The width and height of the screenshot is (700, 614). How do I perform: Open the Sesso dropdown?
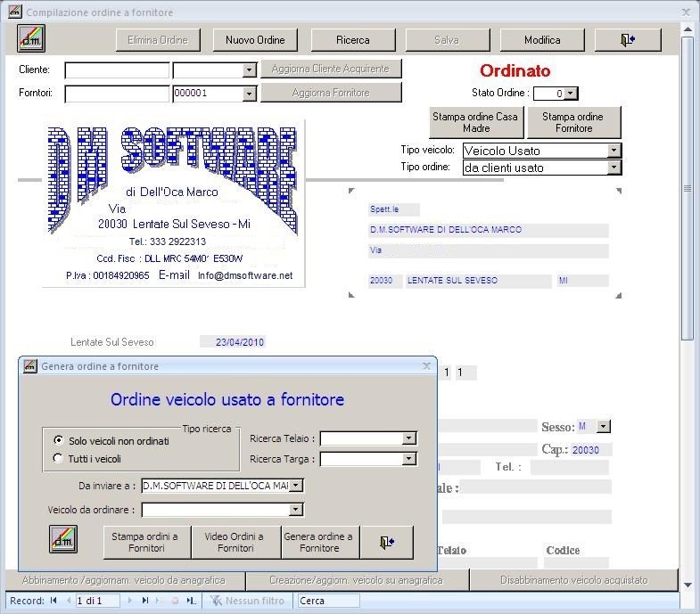604,427
